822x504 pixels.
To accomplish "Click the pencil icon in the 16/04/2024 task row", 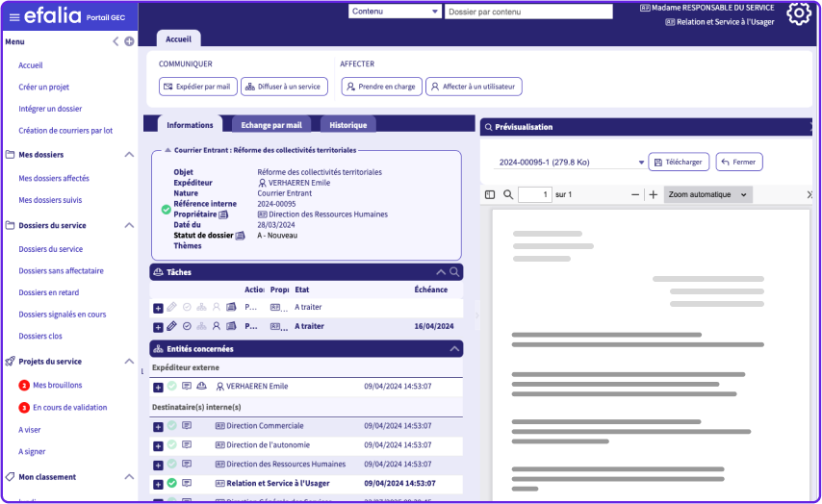I will click(x=171, y=326).
